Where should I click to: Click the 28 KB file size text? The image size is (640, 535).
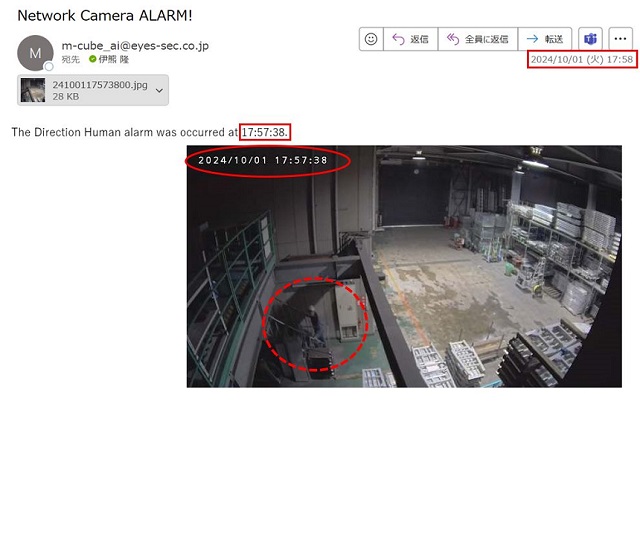(66, 97)
